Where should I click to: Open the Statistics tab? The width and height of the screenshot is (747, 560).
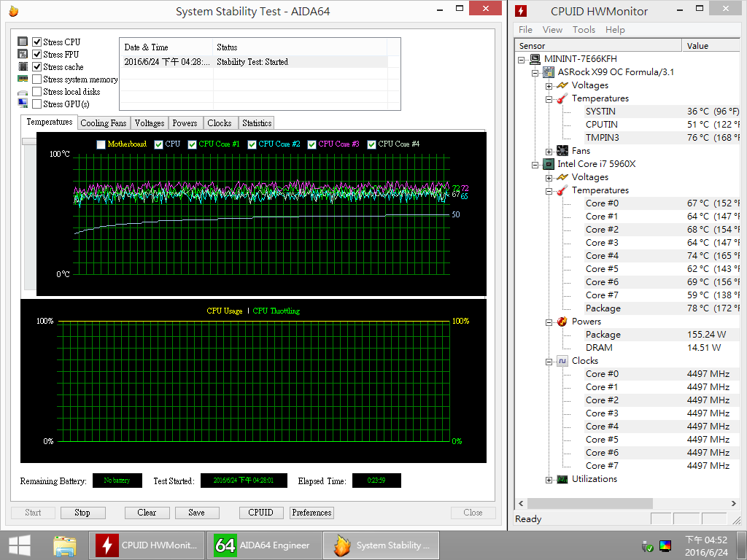pos(257,122)
